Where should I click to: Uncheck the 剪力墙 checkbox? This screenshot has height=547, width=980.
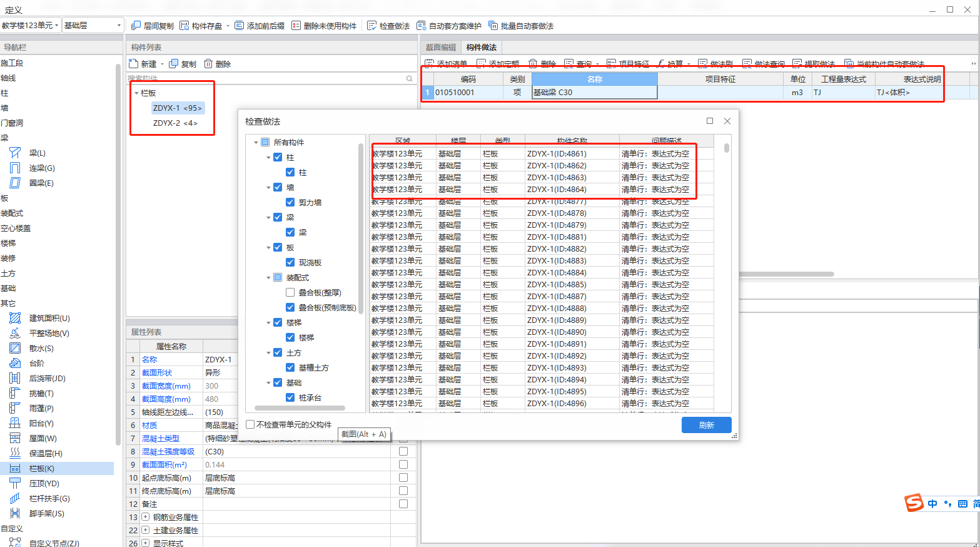click(290, 202)
